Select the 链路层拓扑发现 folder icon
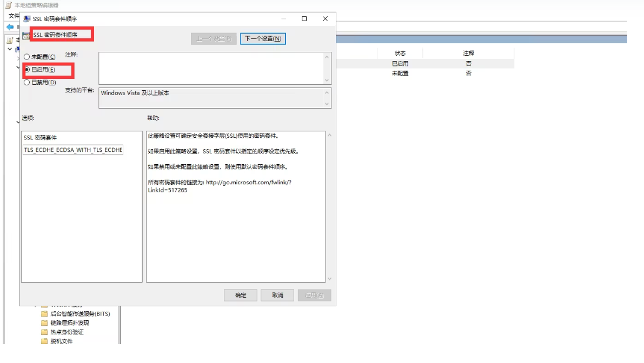This screenshot has height=363, width=644. (45, 323)
